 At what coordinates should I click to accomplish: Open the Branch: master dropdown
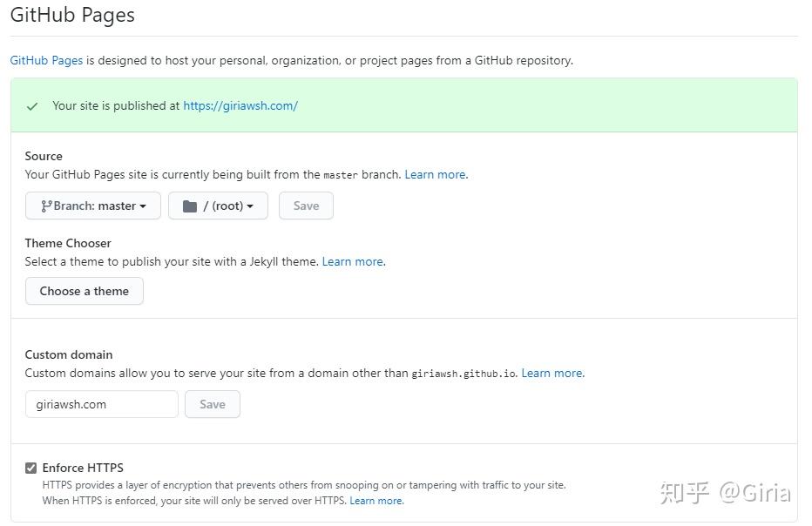pyautogui.click(x=92, y=206)
